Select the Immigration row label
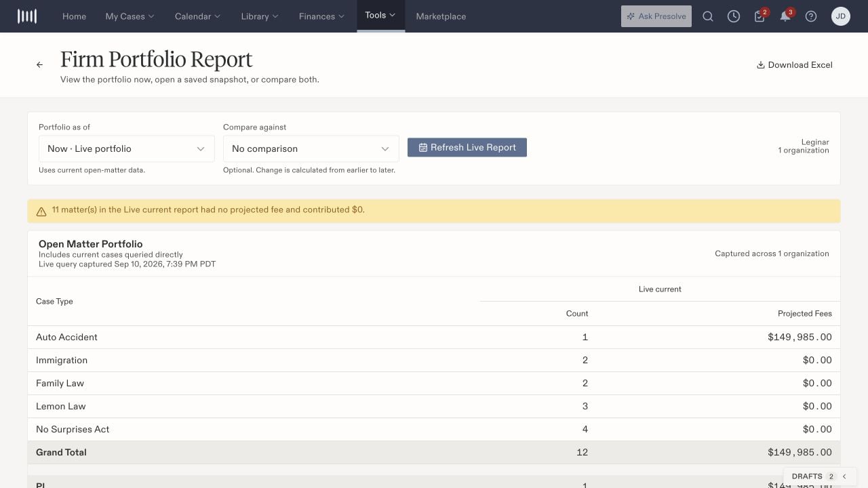868x488 pixels. pyautogui.click(x=62, y=360)
